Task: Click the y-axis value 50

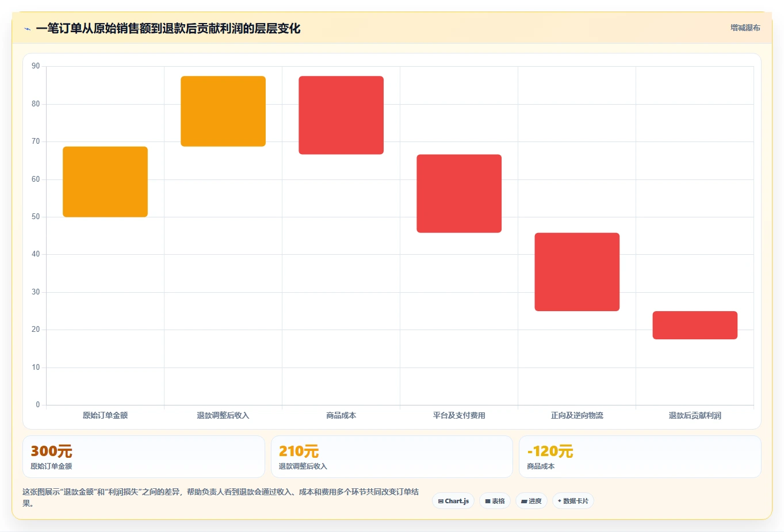Action: pyautogui.click(x=36, y=217)
